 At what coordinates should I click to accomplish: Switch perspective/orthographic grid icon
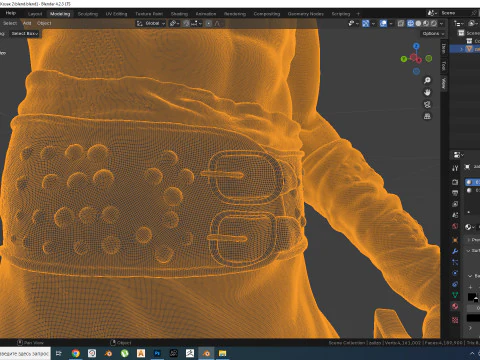pos(427,116)
